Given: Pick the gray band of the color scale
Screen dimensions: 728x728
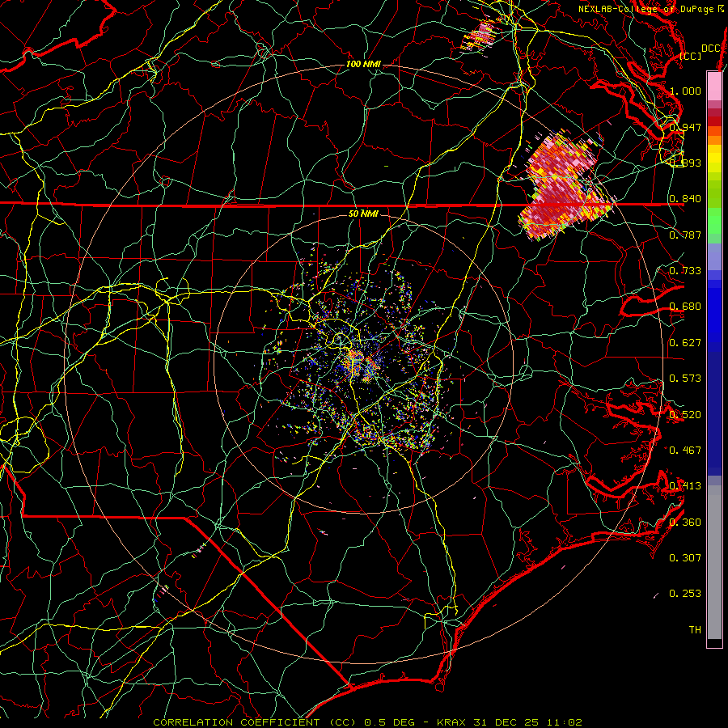Looking at the screenshot, I should pyautogui.click(x=714, y=562).
